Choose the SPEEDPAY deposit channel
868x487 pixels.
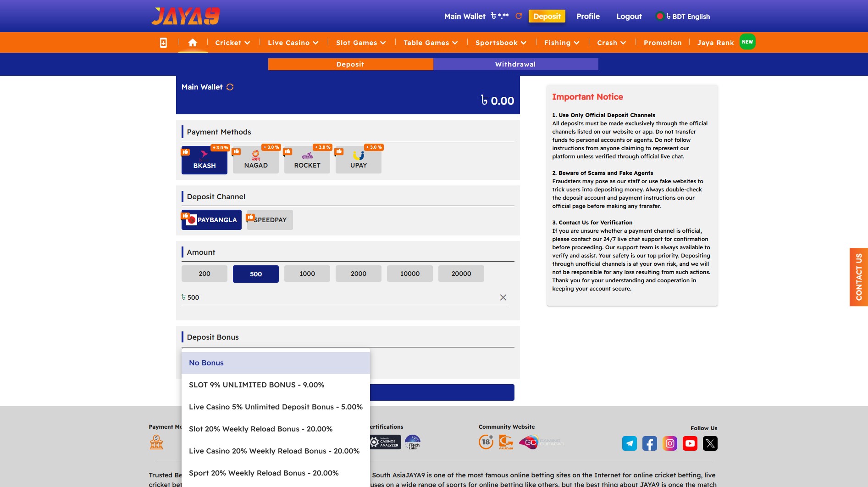coord(270,220)
